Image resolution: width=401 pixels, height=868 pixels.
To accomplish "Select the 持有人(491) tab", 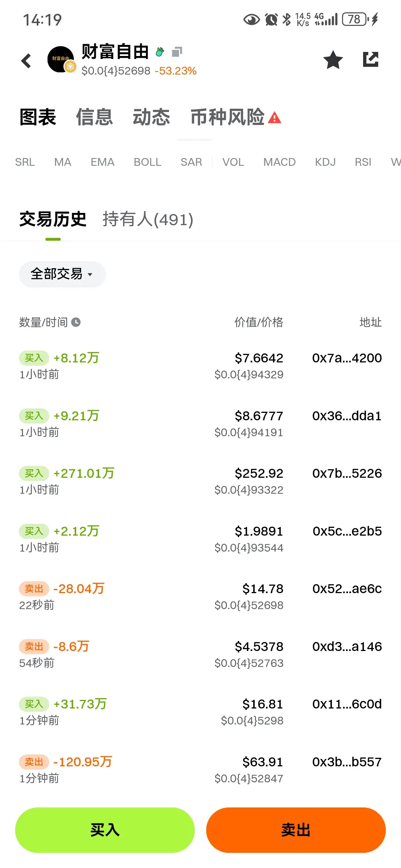I will (148, 219).
